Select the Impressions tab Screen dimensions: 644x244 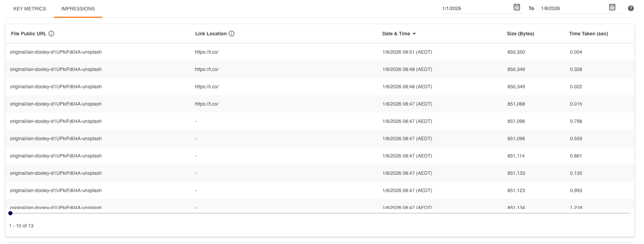pos(78,9)
